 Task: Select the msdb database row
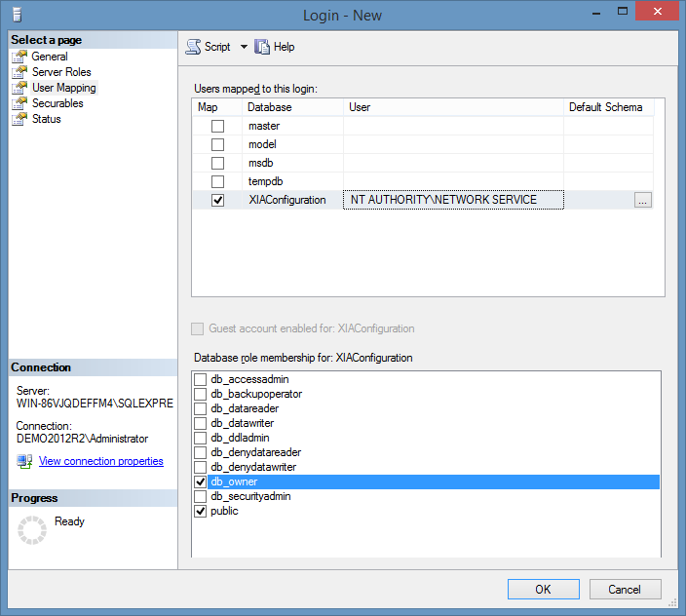click(263, 163)
